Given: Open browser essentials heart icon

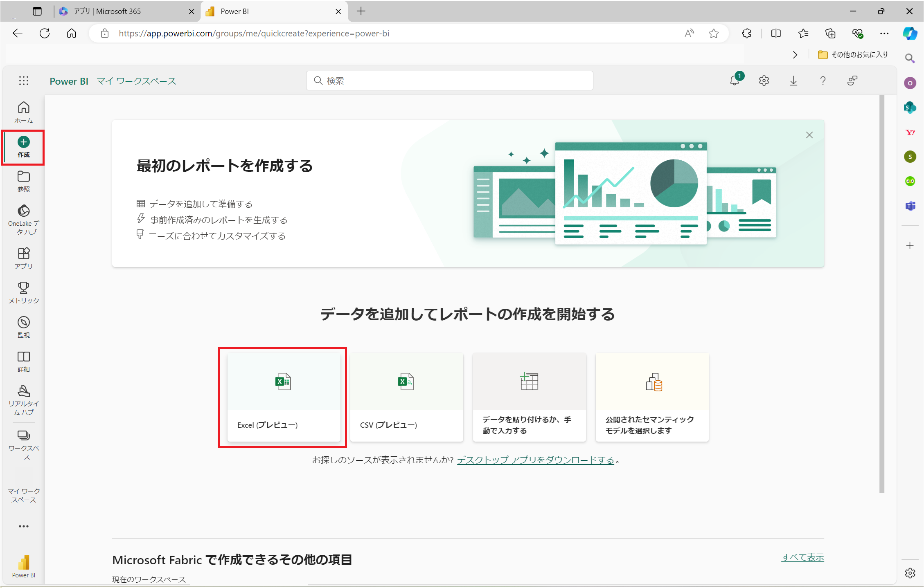Looking at the screenshot, I should point(857,34).
